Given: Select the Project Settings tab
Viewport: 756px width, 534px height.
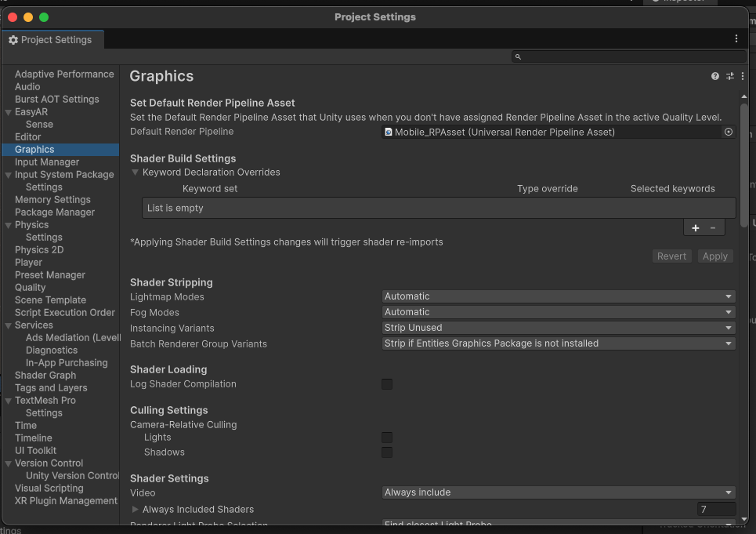Looking at the screenshot, I should coord(51,40).
